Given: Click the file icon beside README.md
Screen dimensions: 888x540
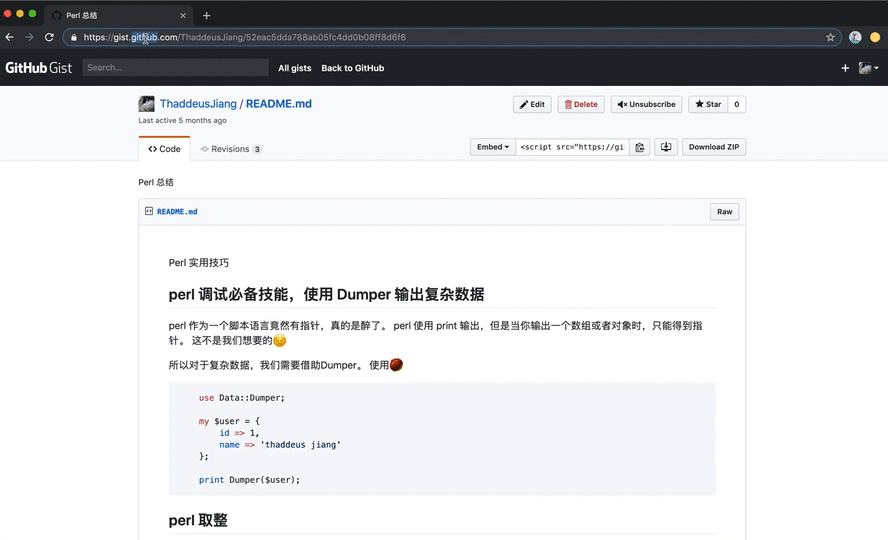Looking at the screenshot, I should (x=149, y=211).
